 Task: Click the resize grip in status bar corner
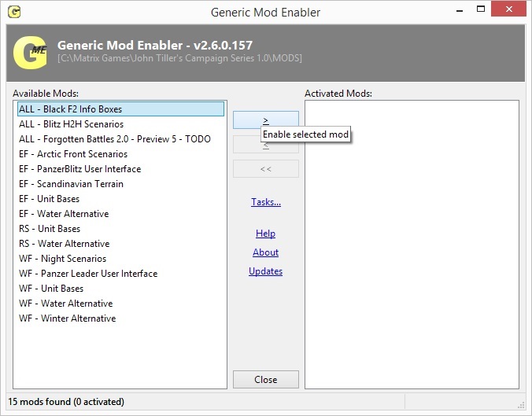521,405
